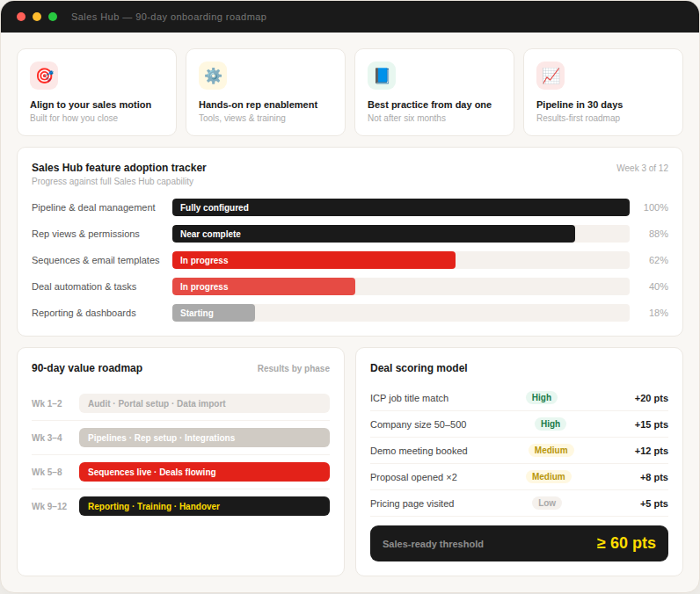This screenshot has height=594, width=700.
Task: Select 'Reporting & dashboards' row label
Action: [x=84, y=313]
